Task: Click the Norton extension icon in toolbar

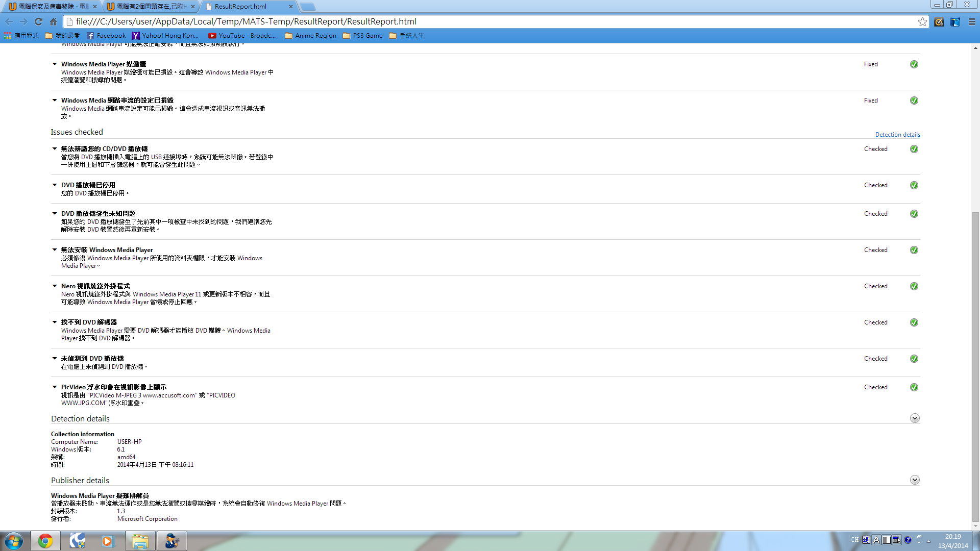Action: coord(939,21)
